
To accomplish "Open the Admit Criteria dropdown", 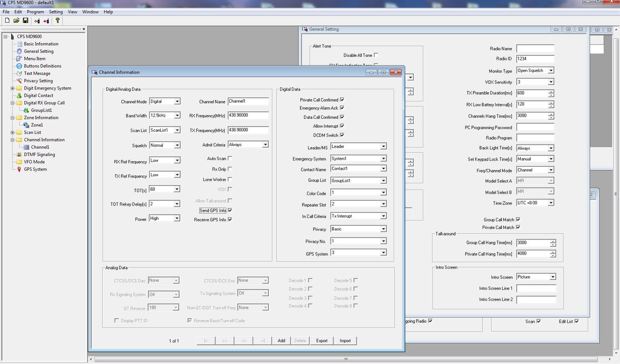I will 248,145.
